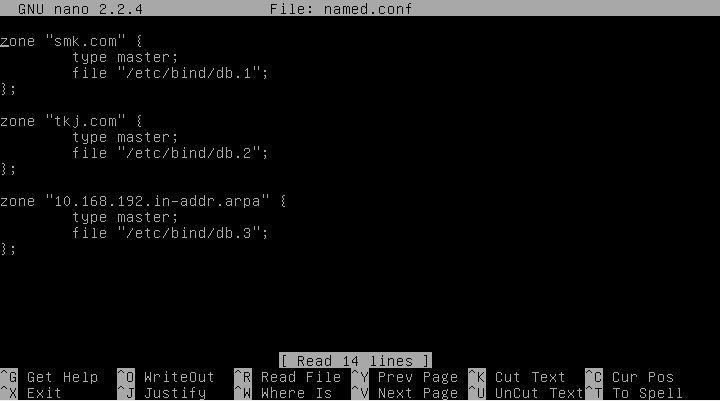Select the ^O WriteOut shortcut

tap(166, 377)
